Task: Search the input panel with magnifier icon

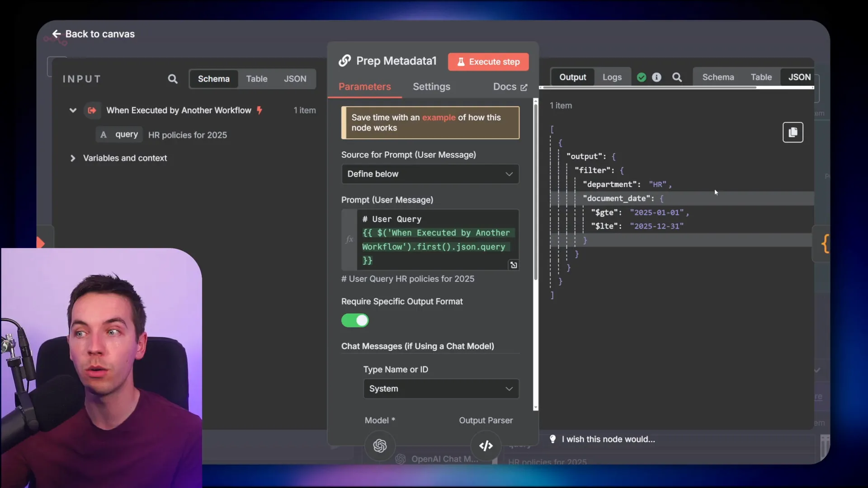Action: pos(173,79)
